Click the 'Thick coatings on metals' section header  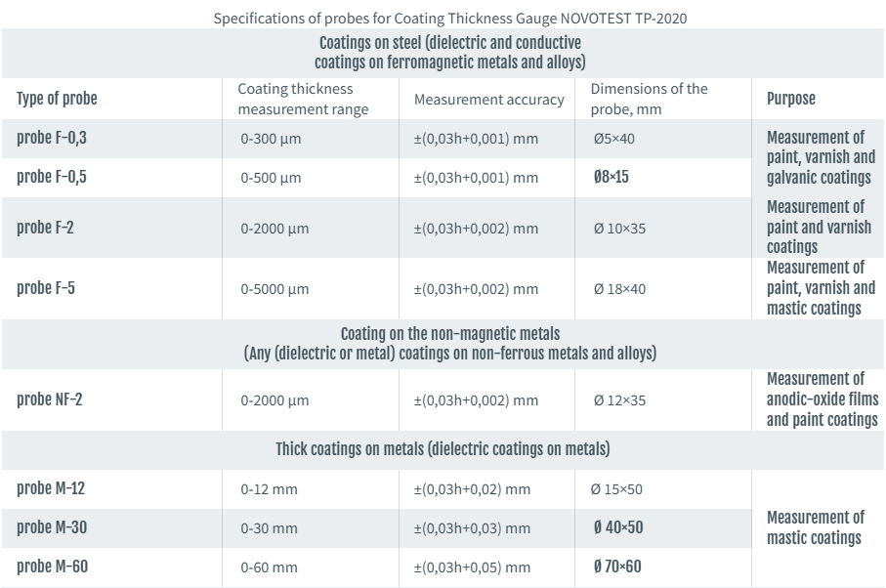click(443, 449)
